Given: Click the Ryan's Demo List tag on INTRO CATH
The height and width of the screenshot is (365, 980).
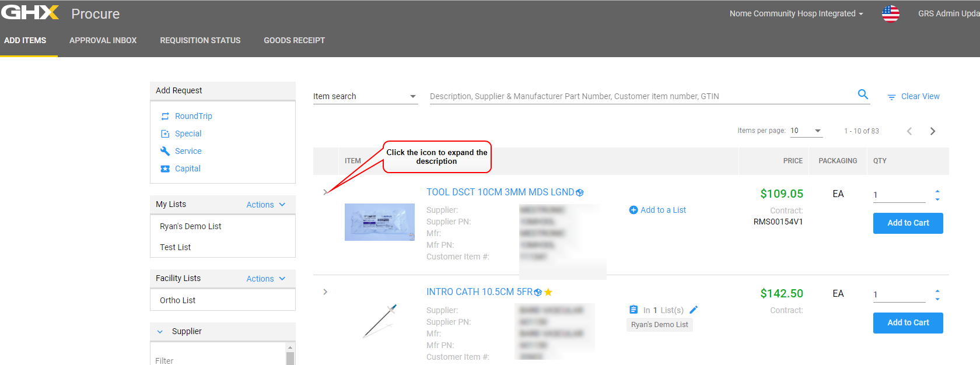Looking at the screenshot, I should point(659,325).
